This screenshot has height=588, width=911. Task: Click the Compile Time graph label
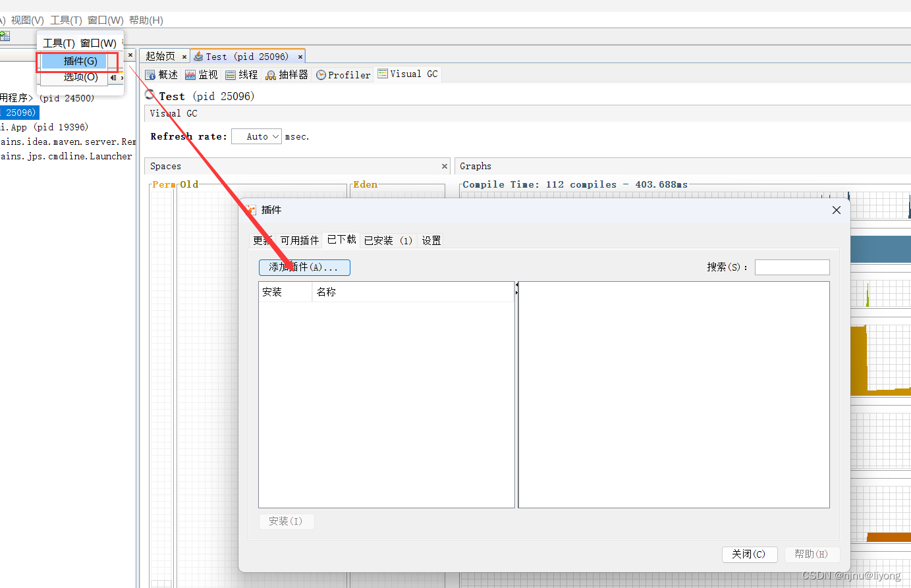[x=575, y=184]
